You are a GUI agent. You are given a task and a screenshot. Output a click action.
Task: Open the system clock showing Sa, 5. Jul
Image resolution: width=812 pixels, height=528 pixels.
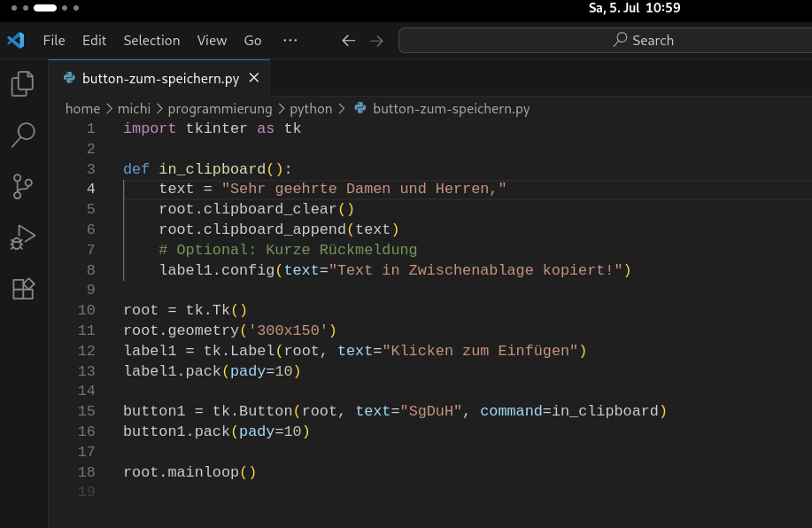pos(634,8)
